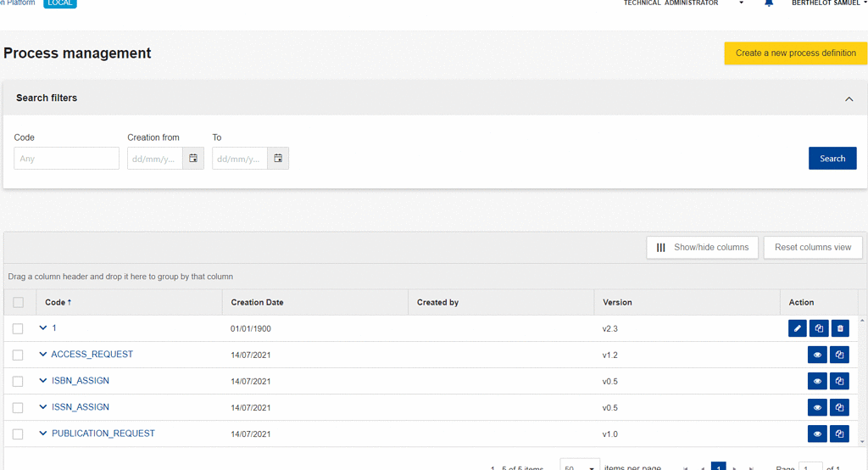Screen dimensions: 868x470
Task: Click the notification bell icon
Action: tap(769, 3)
